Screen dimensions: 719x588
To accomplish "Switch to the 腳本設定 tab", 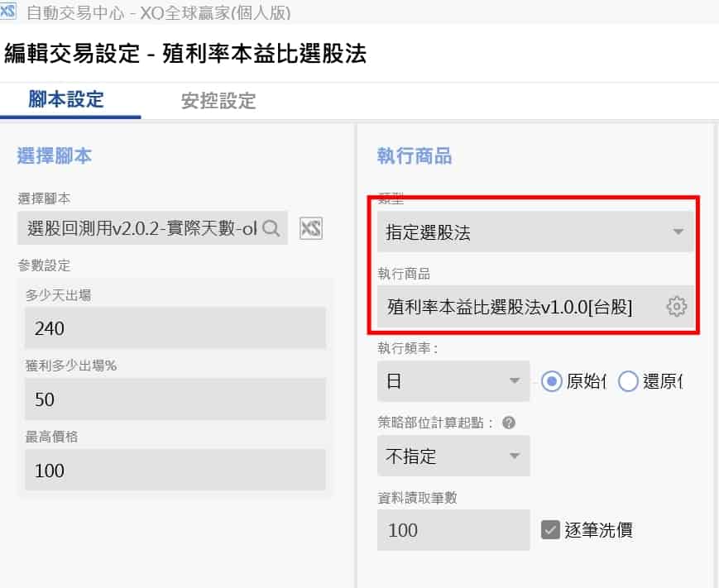I will pos(66,100).
